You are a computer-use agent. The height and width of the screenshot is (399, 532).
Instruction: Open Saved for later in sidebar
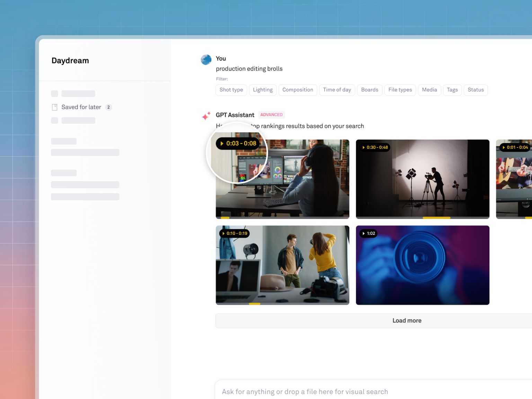[81, 107]
